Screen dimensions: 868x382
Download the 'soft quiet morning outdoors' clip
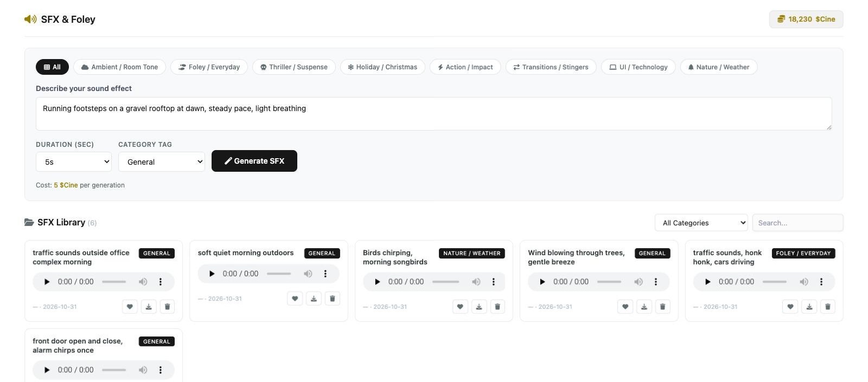tap(314, 299)
